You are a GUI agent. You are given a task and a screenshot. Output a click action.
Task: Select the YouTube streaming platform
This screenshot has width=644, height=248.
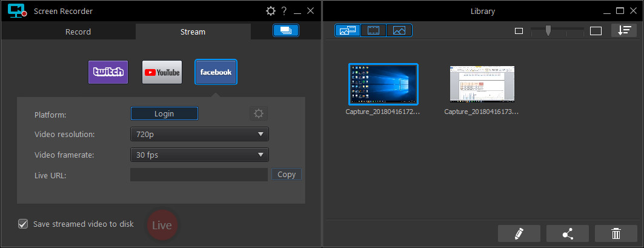coord(162,72)
